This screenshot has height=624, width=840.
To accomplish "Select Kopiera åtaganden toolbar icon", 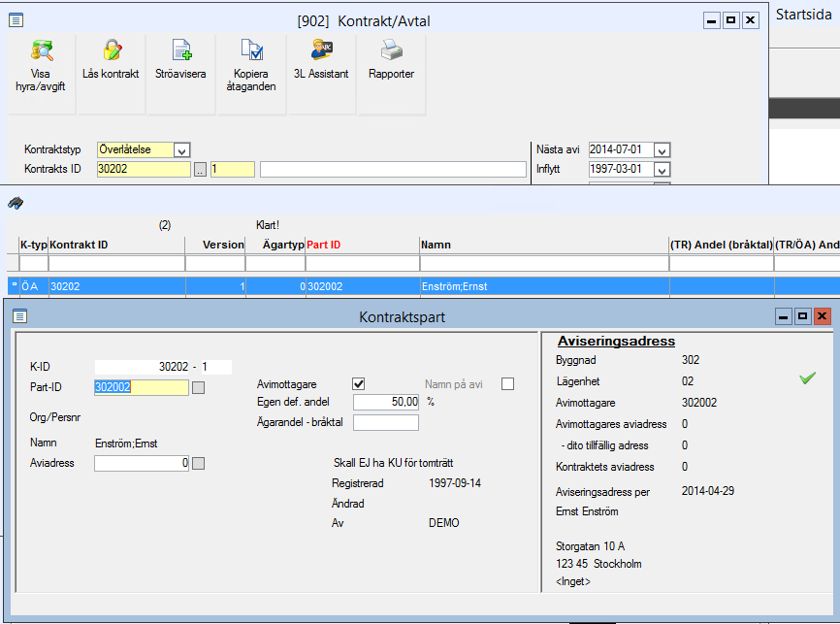I will click(x=250, y=49).
